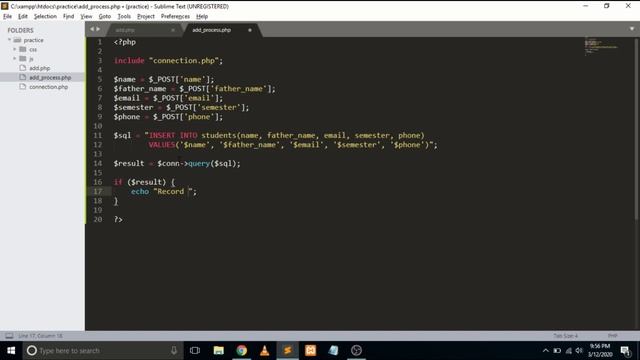640x360 pixels.
Task: Click the code minimap preview
Action: pos(601,46)
